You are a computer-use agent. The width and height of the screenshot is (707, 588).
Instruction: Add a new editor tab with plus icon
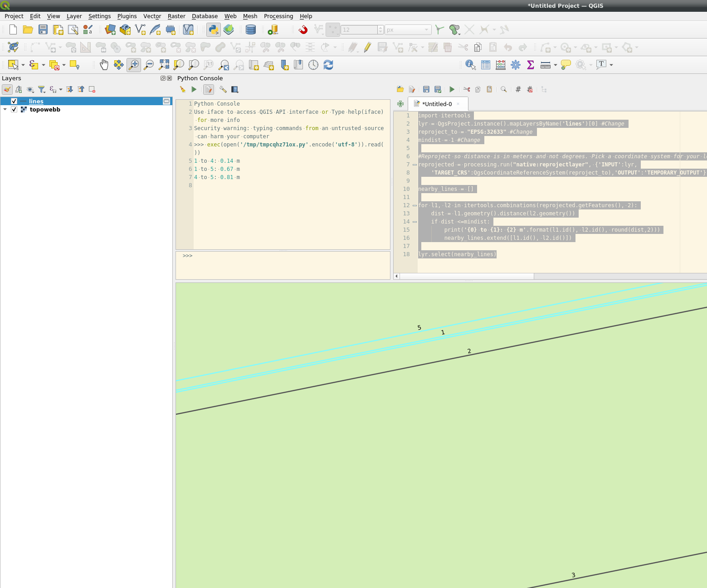point(400,104)
